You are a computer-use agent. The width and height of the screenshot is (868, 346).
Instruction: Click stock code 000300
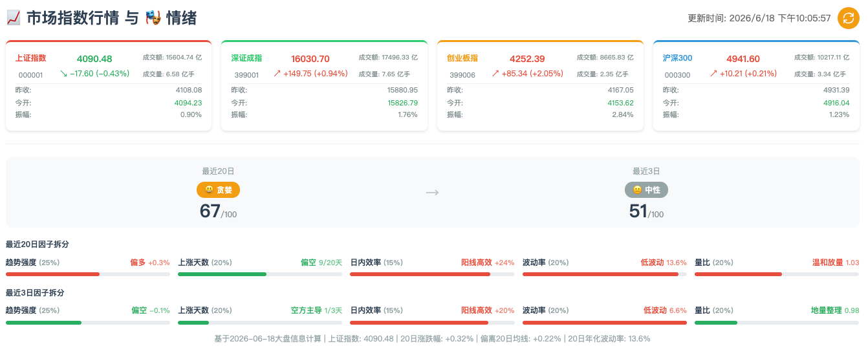click(678, 75)
